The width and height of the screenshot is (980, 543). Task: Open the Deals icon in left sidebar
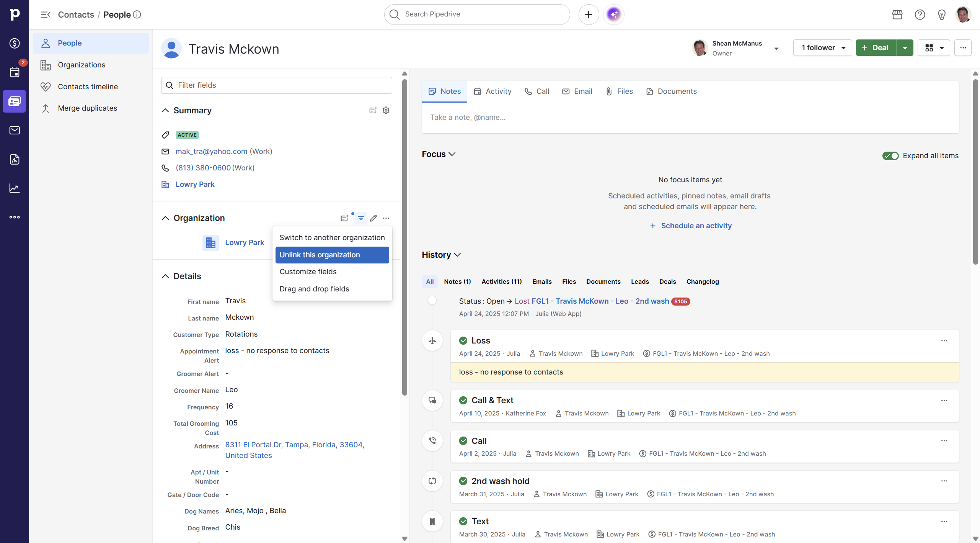tap(15, 43)
